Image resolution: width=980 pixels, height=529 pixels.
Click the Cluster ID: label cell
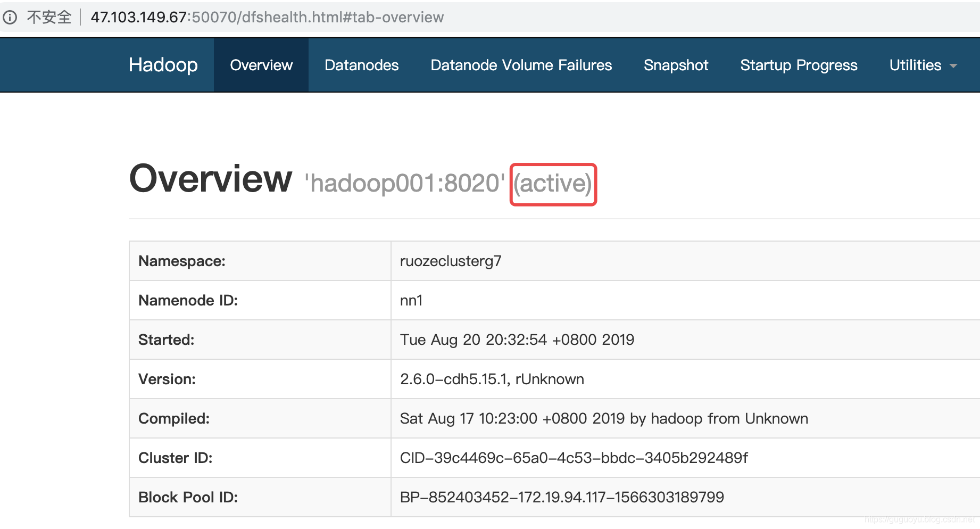click(x=260, y=458)
